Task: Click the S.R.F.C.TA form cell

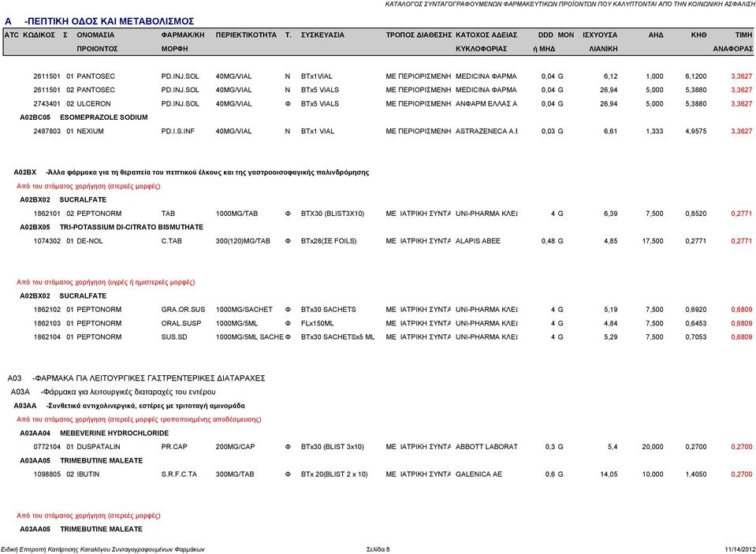Action: pyautogui.click(x=179, y=474)
